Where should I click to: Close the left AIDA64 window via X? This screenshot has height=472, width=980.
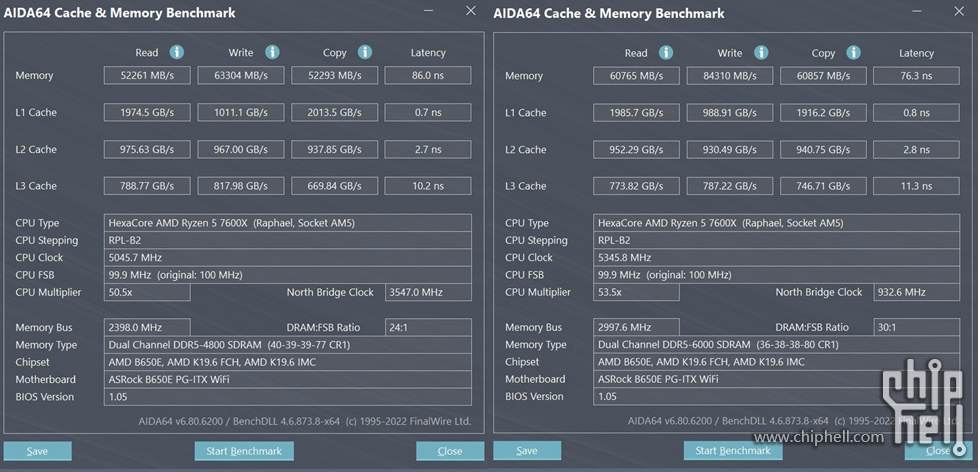pyautogui.click(x=471, y=11)
